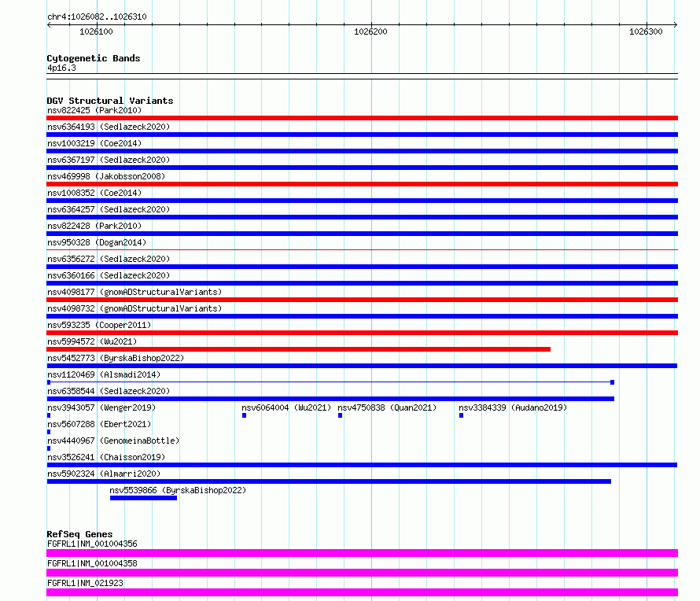Click small blue marker under nsv6064004
Screen dimensions: 700x601
pos(244,415)
